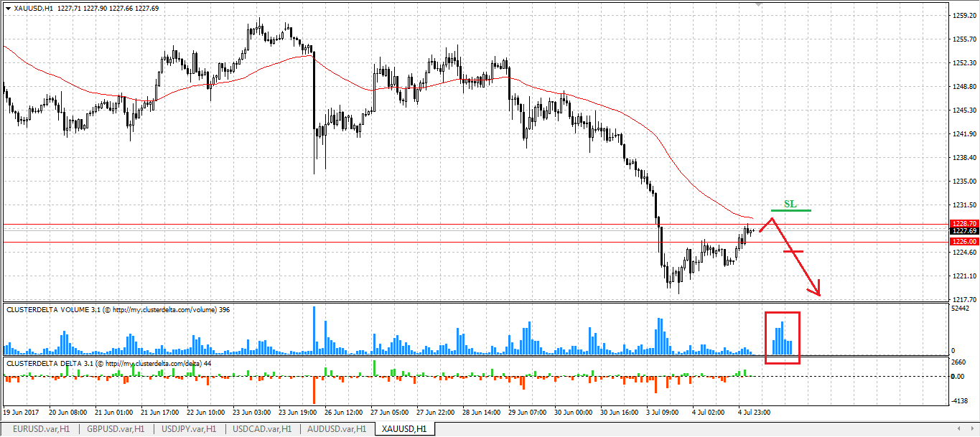980x437 pixels.
Task: Click the 26 Jun 12:00 time label
Action: [x=345, y=413]
